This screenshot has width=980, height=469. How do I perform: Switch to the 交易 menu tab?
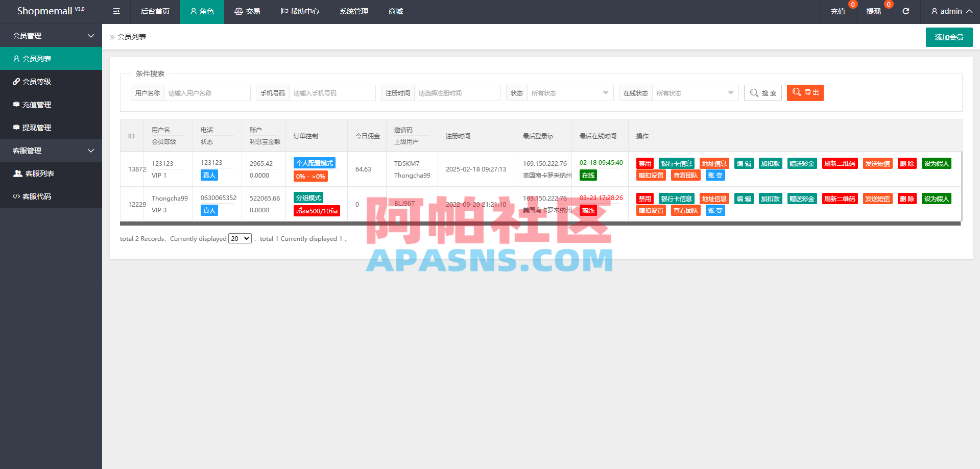point(247,11)
